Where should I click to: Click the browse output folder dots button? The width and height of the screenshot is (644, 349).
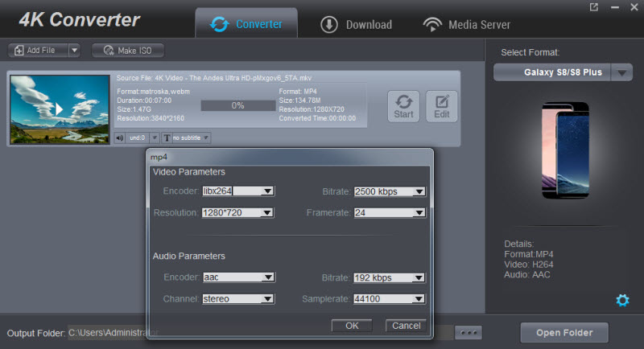coord(468,332)
